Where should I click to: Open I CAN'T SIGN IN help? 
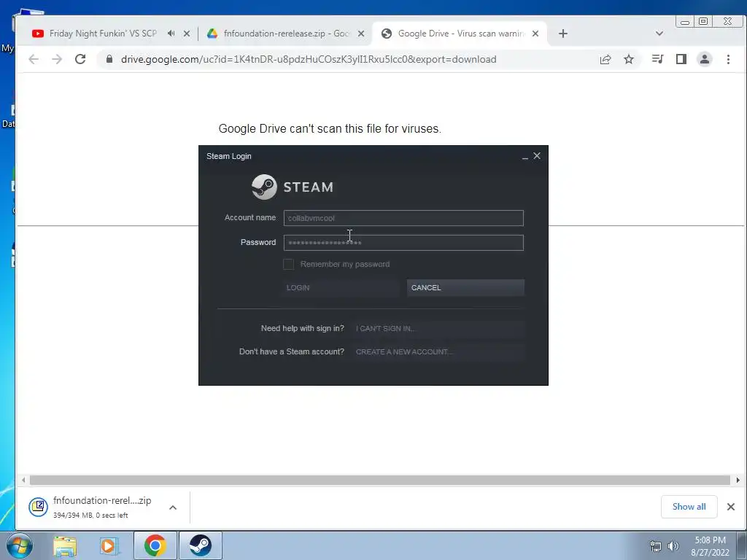pos(438,329)
